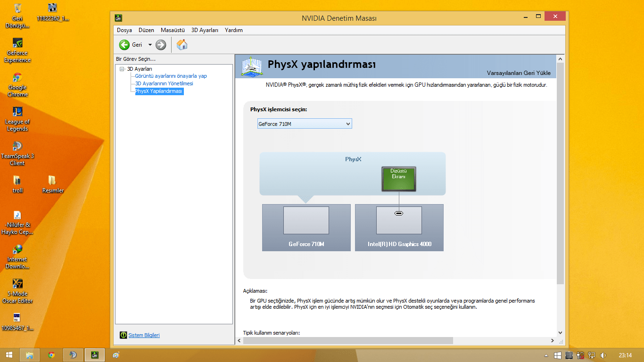Viewport: 644px width, 362px height.
Task: Select the 5-Mode Oscar Editor desktop icon
Action: (x=17, y=291)
